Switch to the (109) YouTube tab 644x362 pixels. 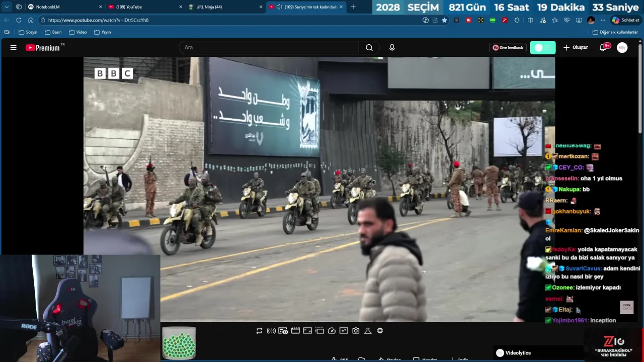[x=145, y=7]
